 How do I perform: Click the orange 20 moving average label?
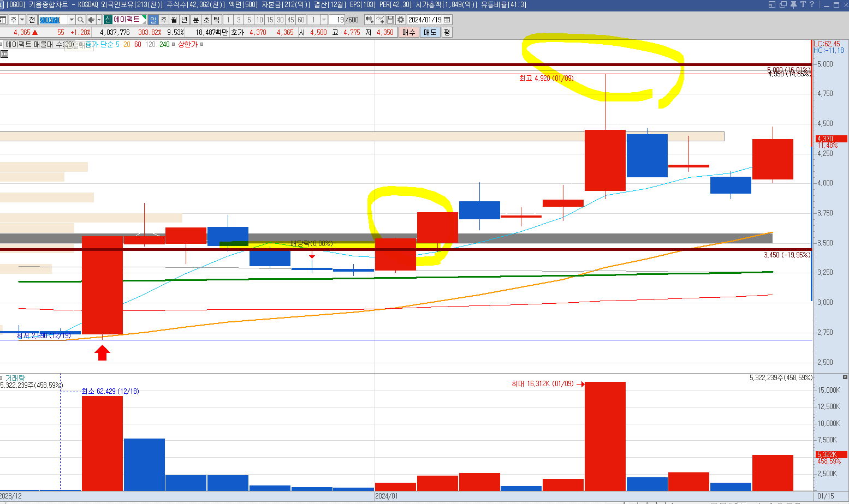coord(127,44)
